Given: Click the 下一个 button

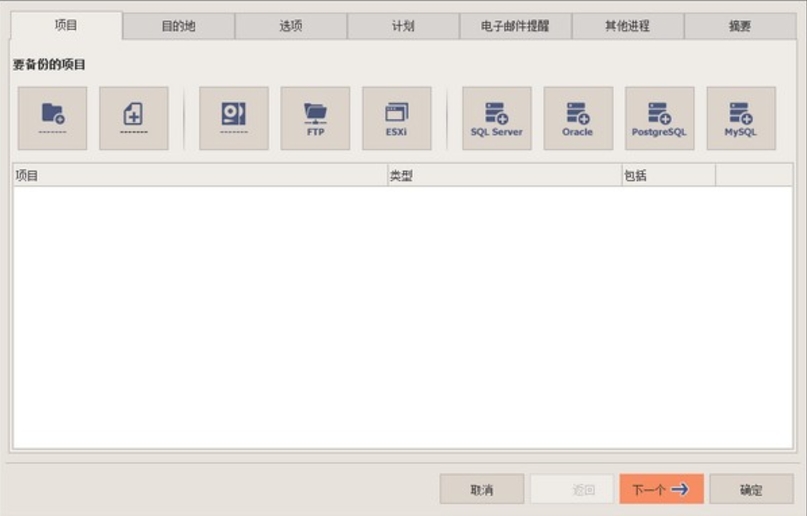Looking at the screenshot, I should click(661, 489).
